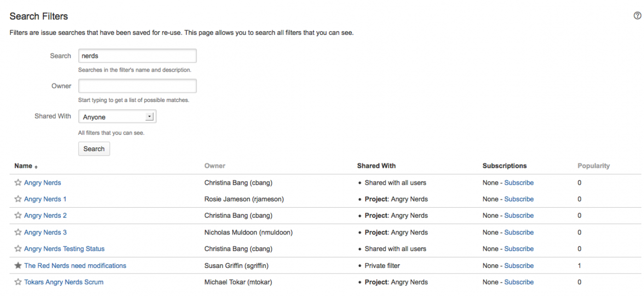644x296 pixels.
Task: Open Tokars Angry Nerds Scrum filter
Action: click(x=64, y=282)
